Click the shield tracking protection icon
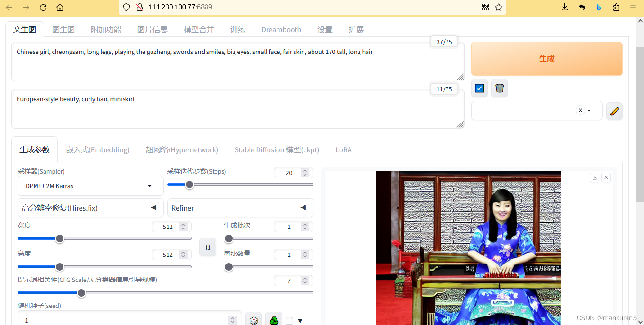 126,7
